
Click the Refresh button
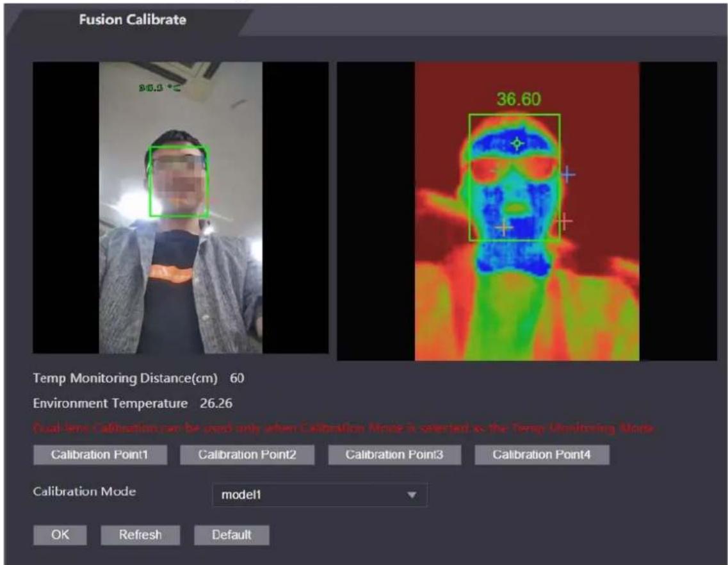pyautogui.click(x=140, y=535)
